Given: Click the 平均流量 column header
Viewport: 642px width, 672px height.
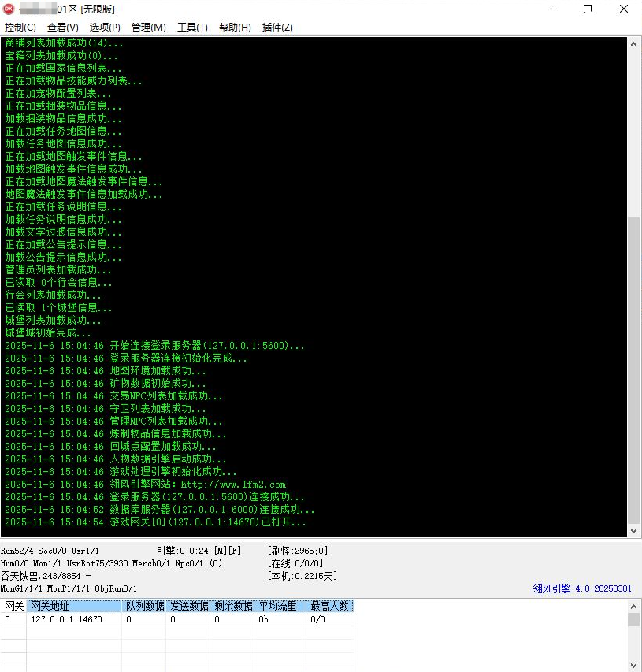Looking at the screenshot, I should [x=280, y=606].
